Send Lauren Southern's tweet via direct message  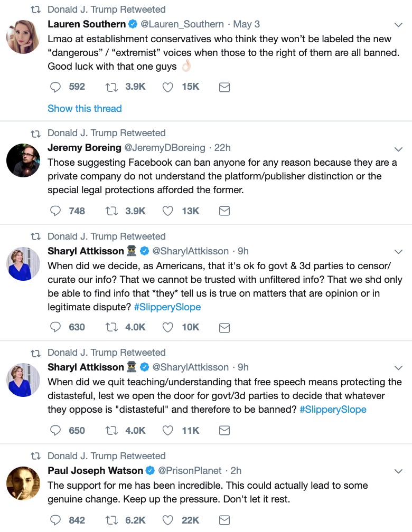tap(224, 87)
